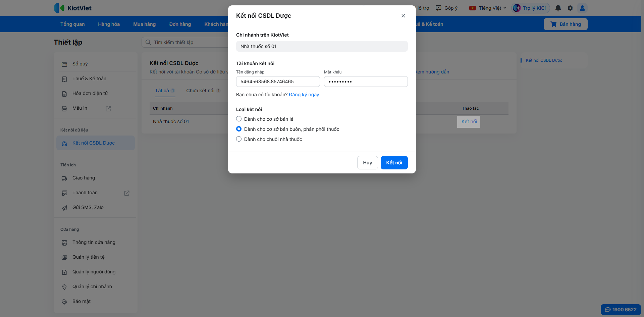Open the user account avatar icon

[582, 8]
